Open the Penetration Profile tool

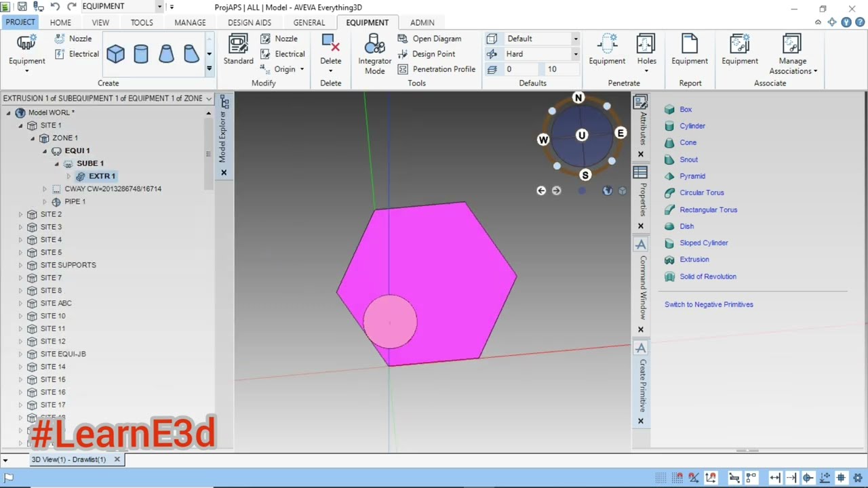(437, 69)
